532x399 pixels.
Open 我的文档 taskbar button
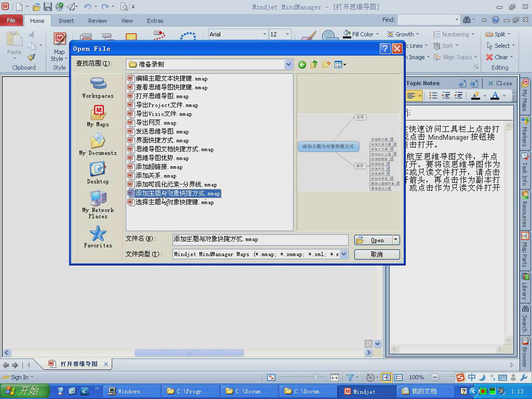tap(425, 391)
